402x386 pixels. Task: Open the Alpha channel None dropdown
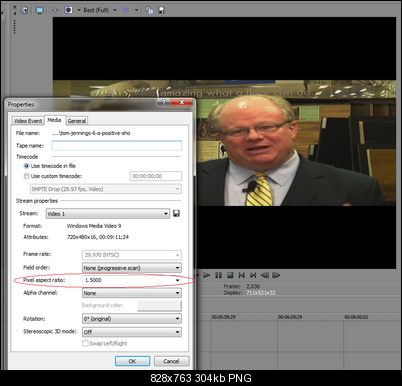click(132, 293)
